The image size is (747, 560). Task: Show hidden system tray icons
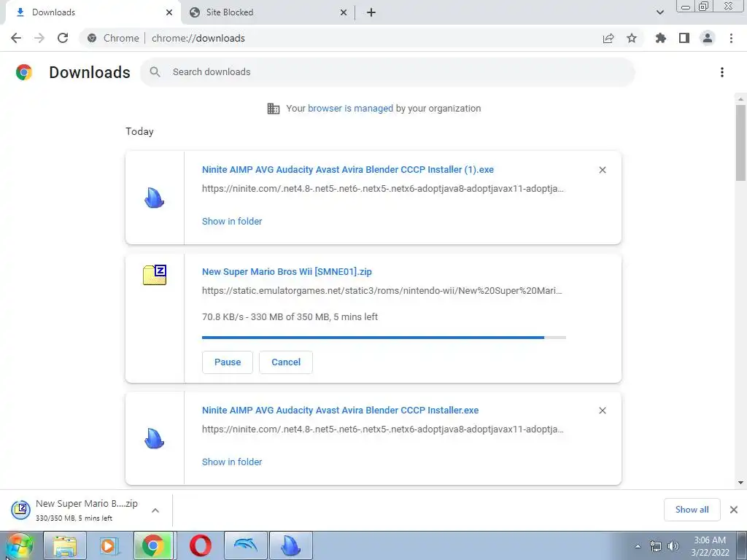click(x=638, y=546)
